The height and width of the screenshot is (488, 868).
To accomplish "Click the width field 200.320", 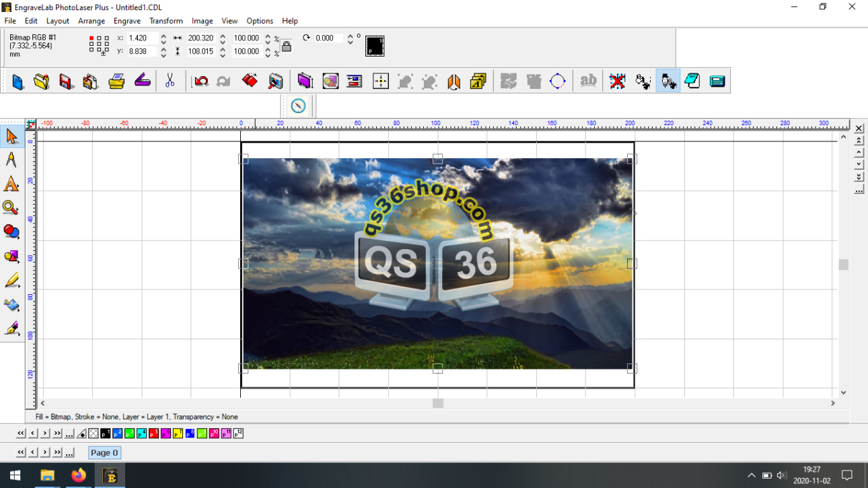I will (x=201, y=38).
